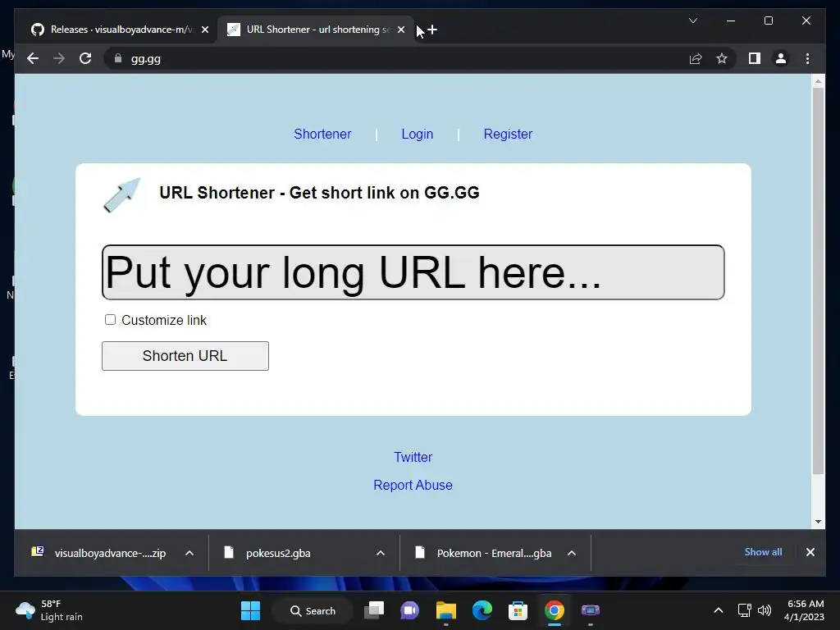Open a new tab with plus button
The image size is (840, 630).
432,30
